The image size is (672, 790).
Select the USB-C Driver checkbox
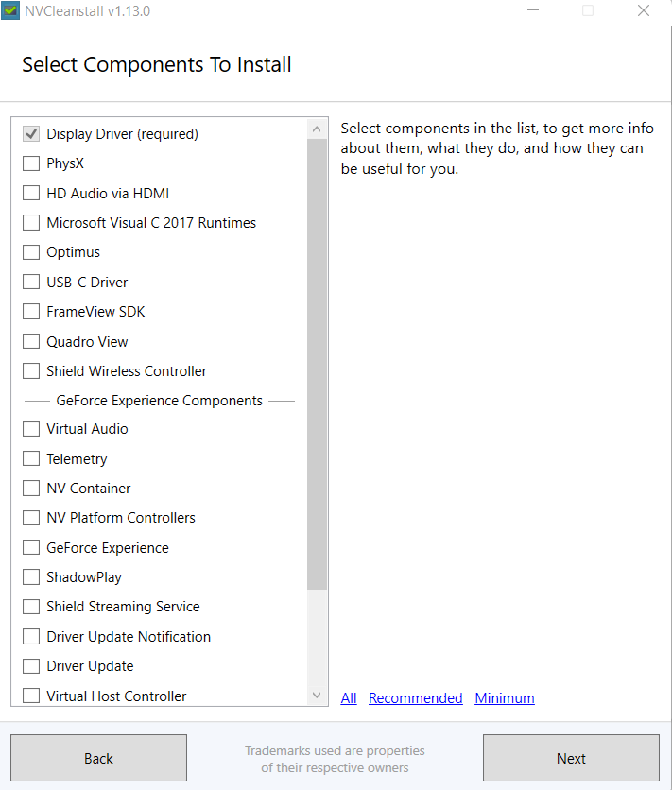coord(31,283)
